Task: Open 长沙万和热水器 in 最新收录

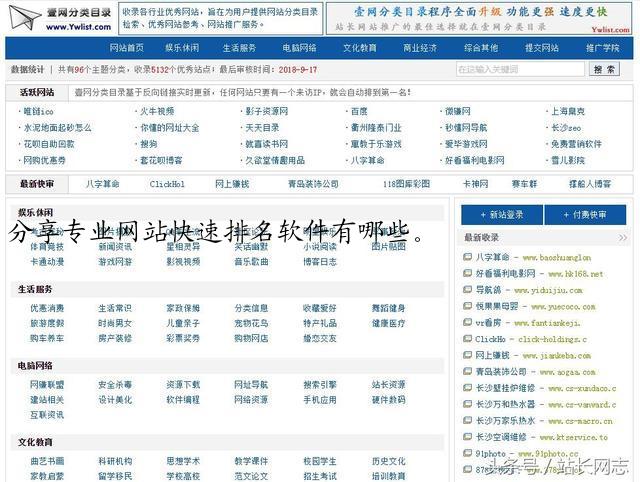Action: coord(505,404)
